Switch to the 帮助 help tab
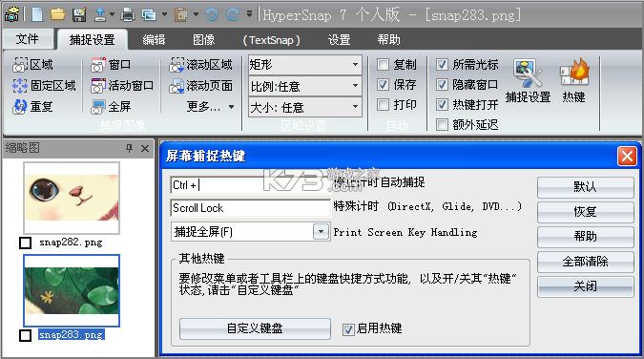This screenshot has width=644, height=359. (389, 39)
